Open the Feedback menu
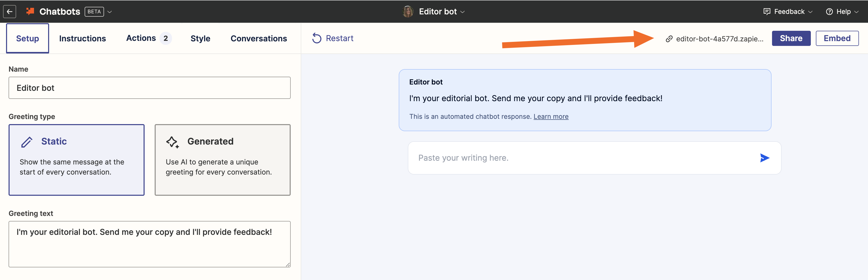Screen dimensions: 868x280 click(788, 11)
